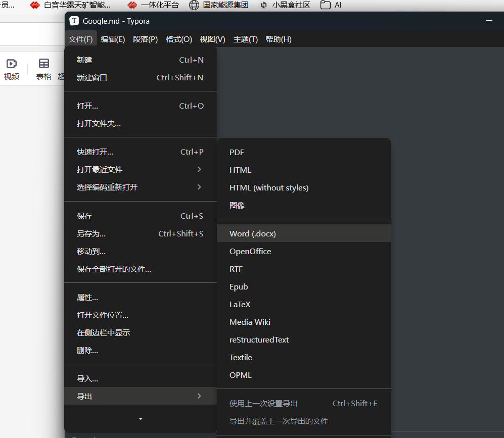Expand 选择编码重新打开 submenu
Screen dimensions: 504x438
pos(141,187)
